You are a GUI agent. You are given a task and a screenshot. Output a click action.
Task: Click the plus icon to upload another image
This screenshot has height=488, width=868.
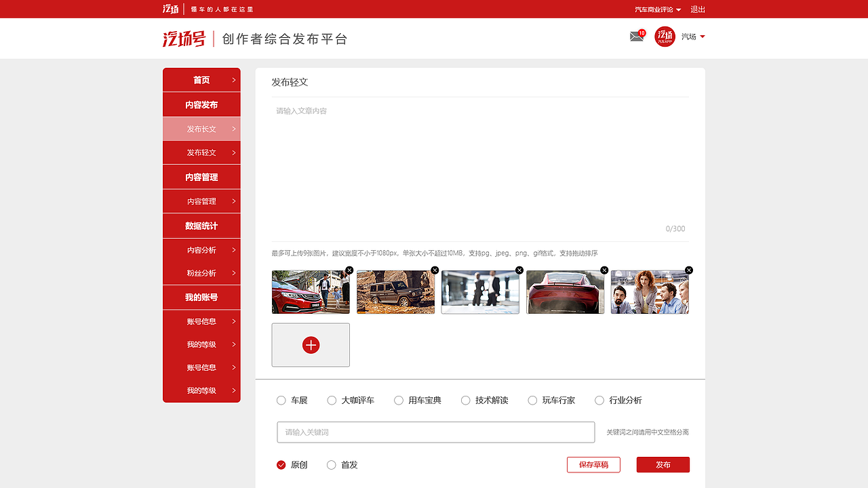(311, 345)
